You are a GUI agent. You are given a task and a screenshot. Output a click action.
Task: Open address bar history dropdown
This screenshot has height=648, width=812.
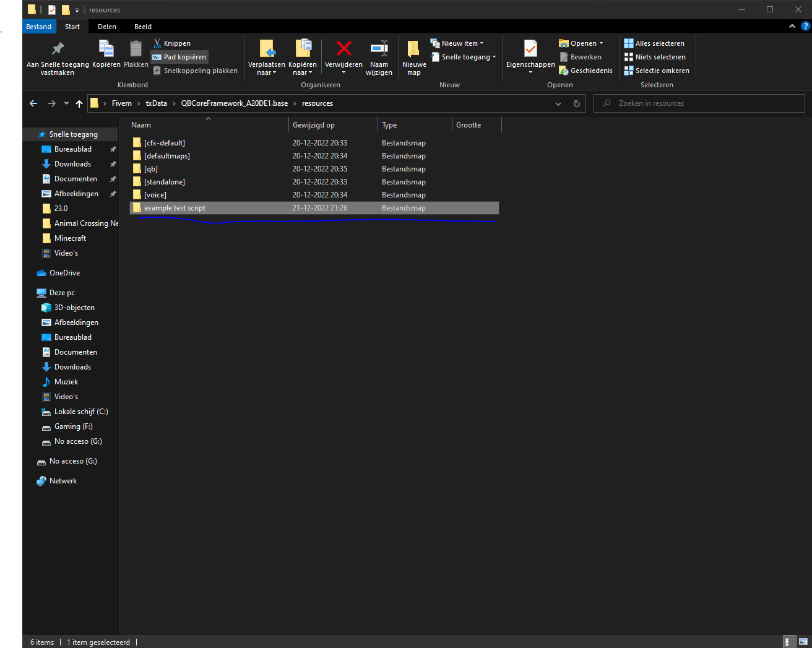pyautogui.click(x=558, y=103)
